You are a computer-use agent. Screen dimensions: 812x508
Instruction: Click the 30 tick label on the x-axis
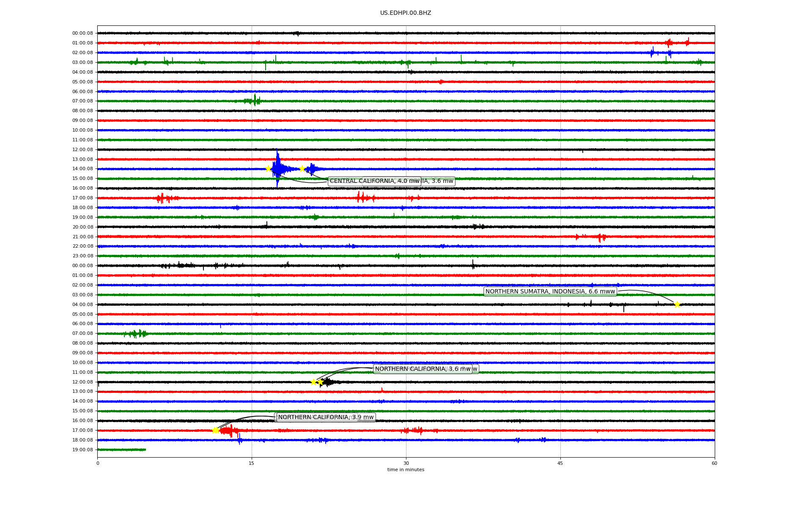coord(406,463)
